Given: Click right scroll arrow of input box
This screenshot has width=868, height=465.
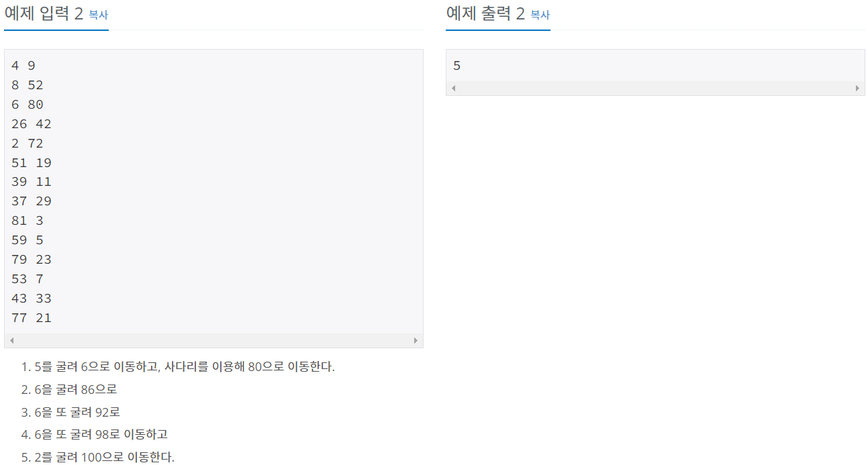Looking at the screenshot, I should click(416, 341).
